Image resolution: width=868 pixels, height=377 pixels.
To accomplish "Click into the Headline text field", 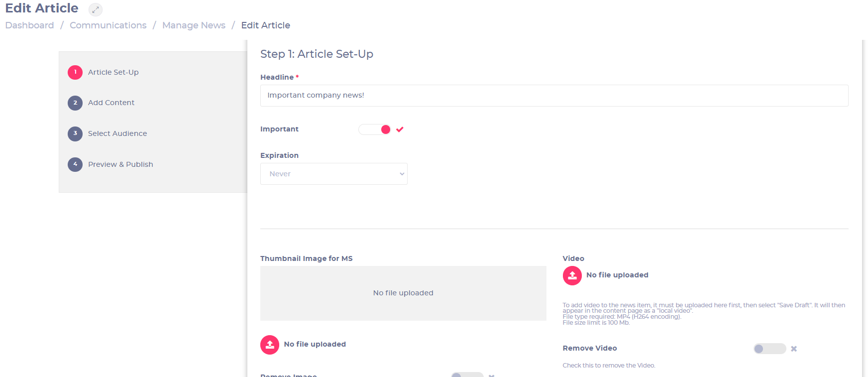I will pos(554,96).
